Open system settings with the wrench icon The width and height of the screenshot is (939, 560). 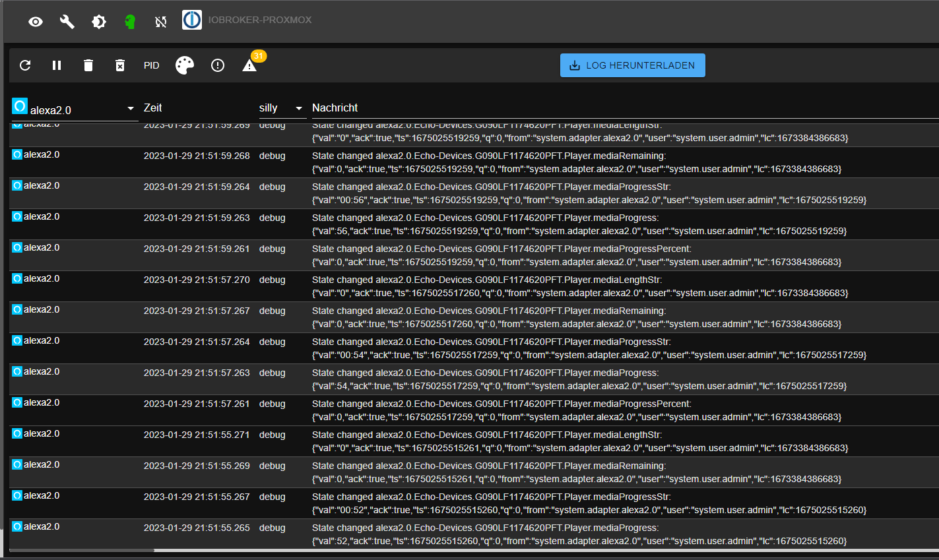[x=67, y=22]
